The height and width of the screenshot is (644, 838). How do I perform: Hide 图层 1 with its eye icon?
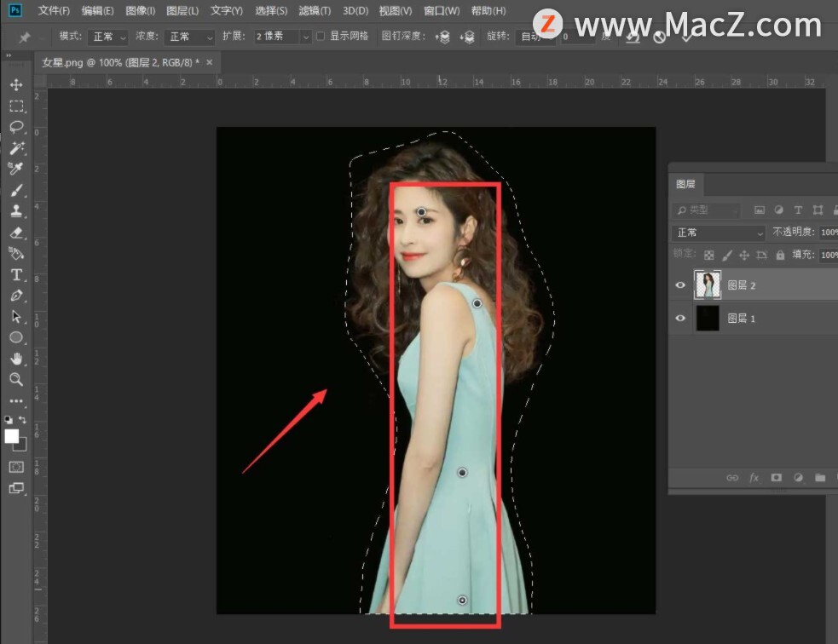[x=680, y=319]
